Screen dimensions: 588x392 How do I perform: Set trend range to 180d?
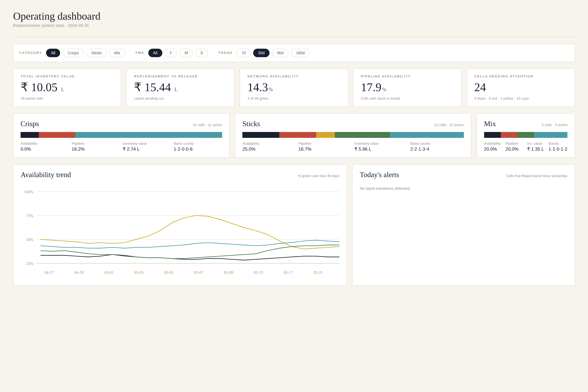(x=300, y=53)
